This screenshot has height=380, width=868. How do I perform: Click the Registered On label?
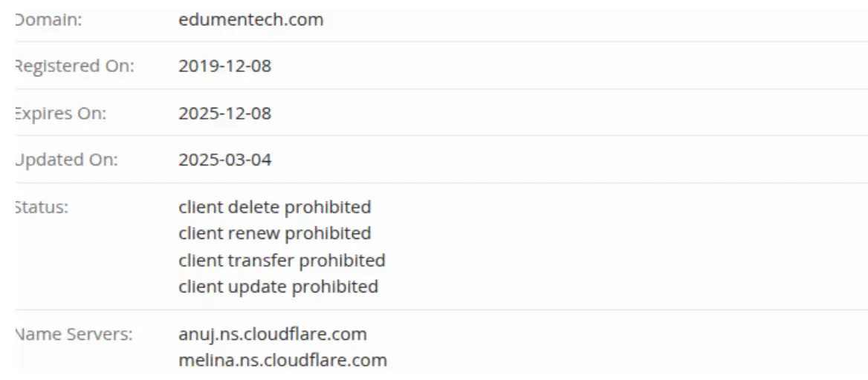(x=74, y=66)
